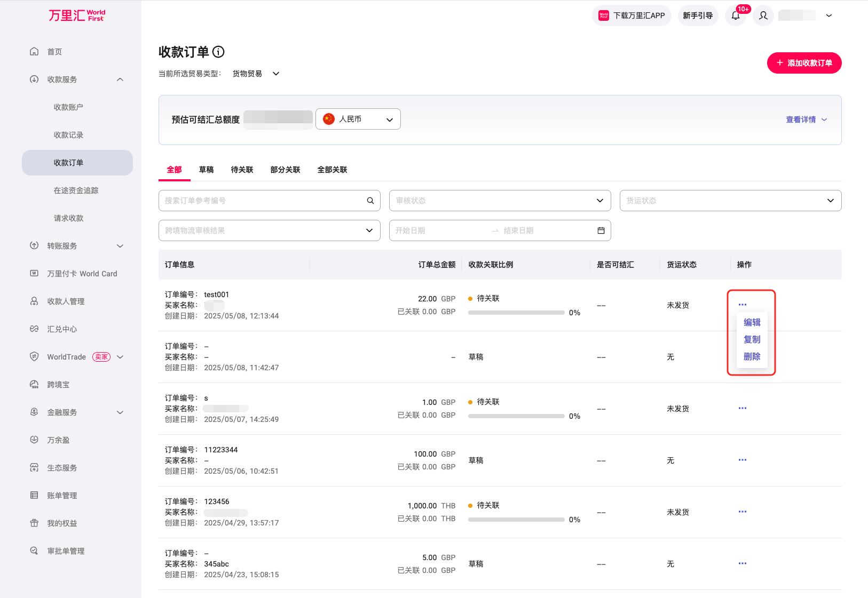Screen dimensions: 868x598
Task: Open three-dot actions for order 123456
Action: [742, 512]
